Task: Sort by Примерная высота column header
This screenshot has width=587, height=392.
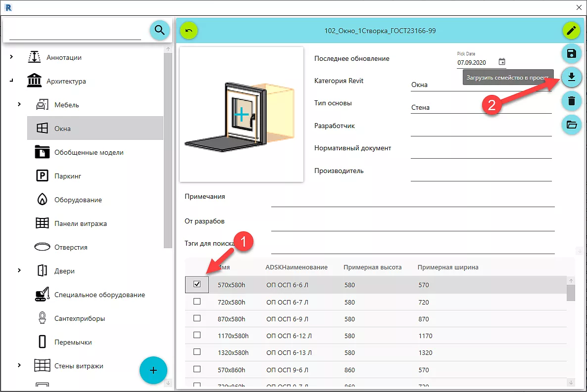Action: click(x=372, y=267)
